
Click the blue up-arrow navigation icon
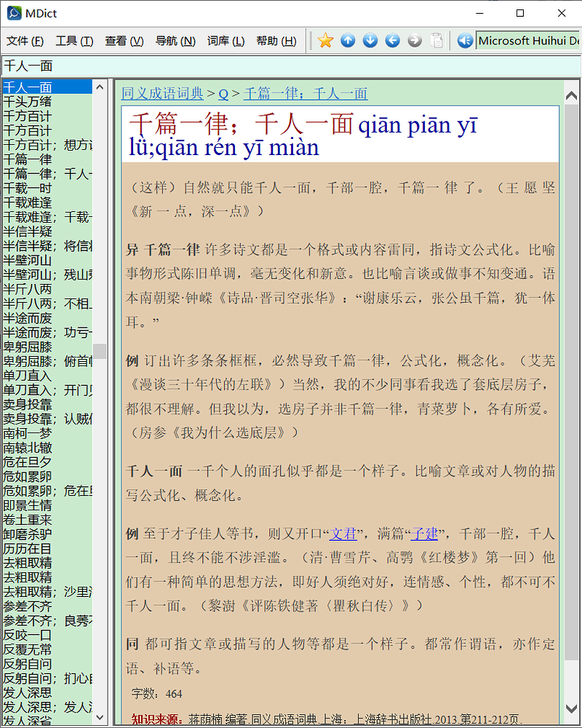(x=348, y=41)
